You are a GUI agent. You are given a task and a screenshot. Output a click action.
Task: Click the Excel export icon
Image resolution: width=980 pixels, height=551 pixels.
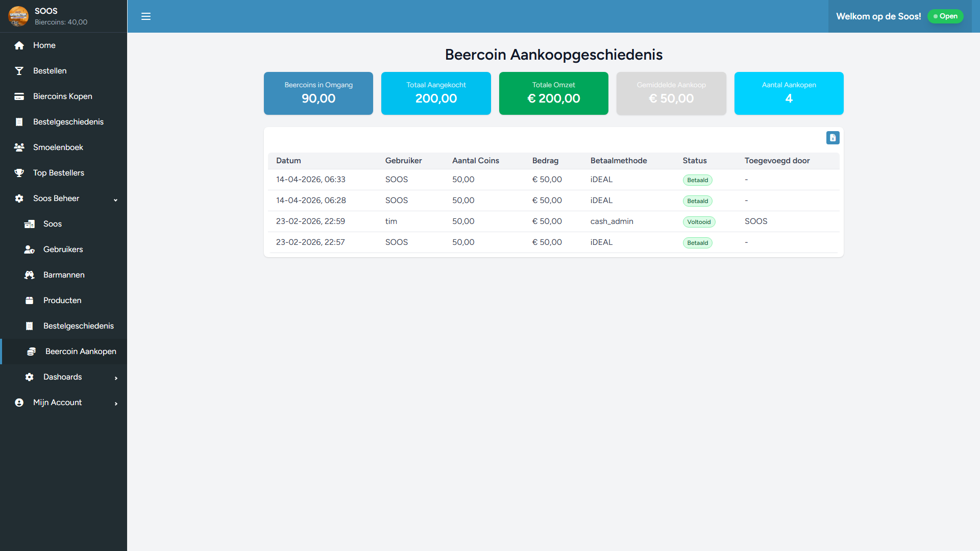(x=832, y=138)
